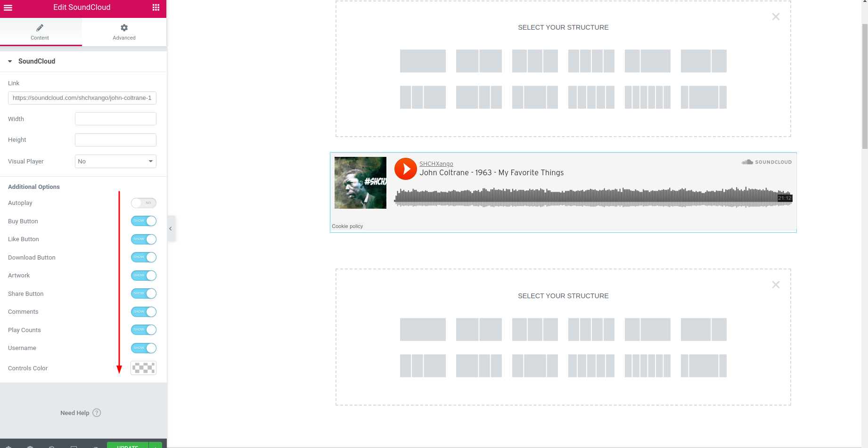Open the Controls Color picker swatch
The width and height of the screenshot is (868, 448).
(x=143, y=368)
